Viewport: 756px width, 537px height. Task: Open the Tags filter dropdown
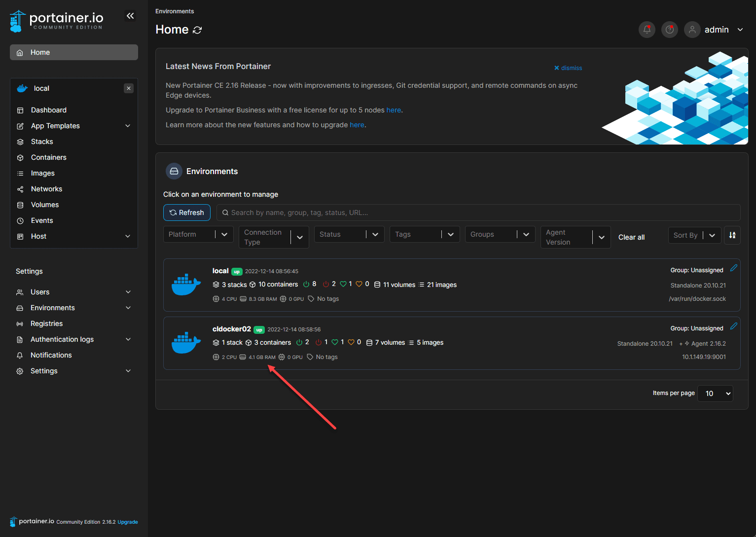tap(425, 234)
